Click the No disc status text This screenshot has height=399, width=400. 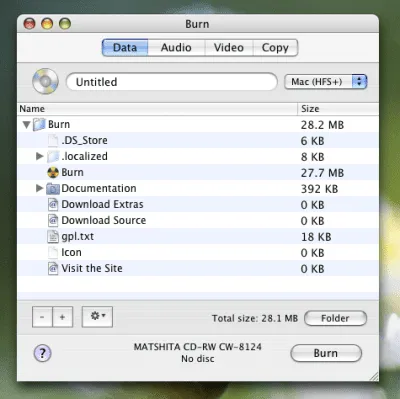[198, 359]
